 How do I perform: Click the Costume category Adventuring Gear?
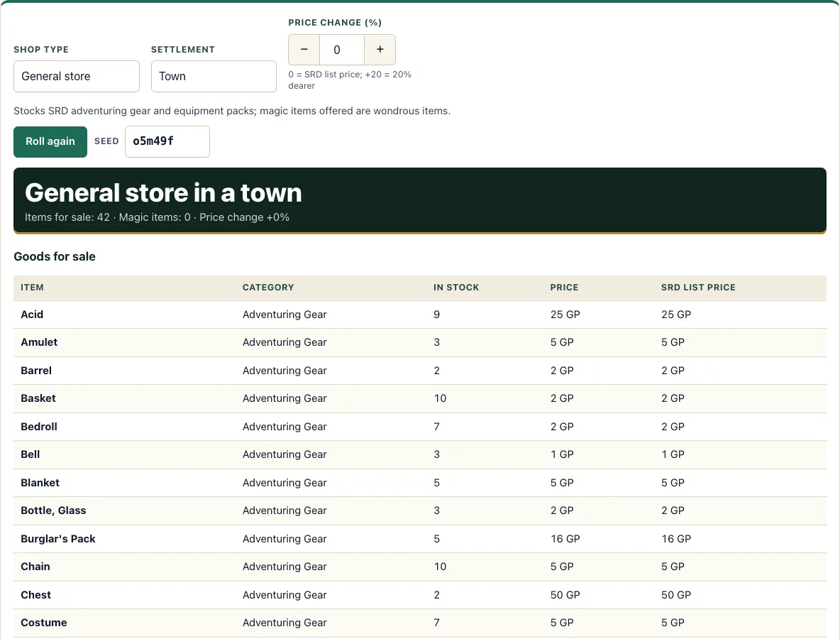coord(284,623)
